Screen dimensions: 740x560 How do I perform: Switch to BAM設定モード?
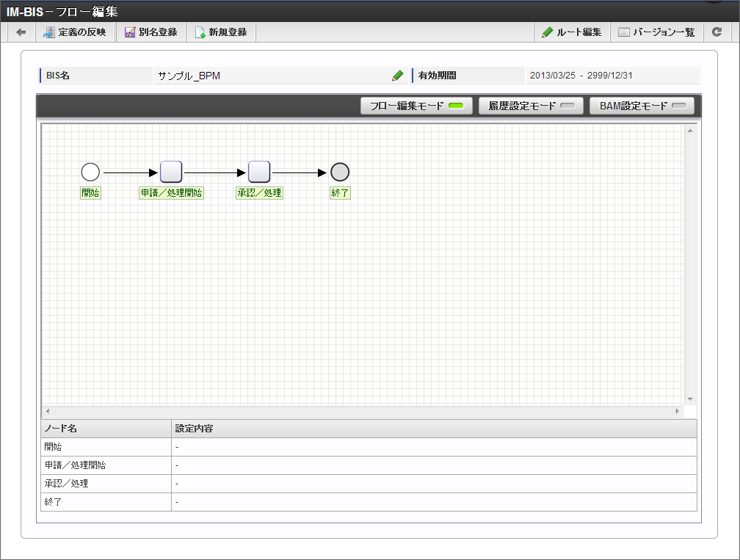[642, 106]
